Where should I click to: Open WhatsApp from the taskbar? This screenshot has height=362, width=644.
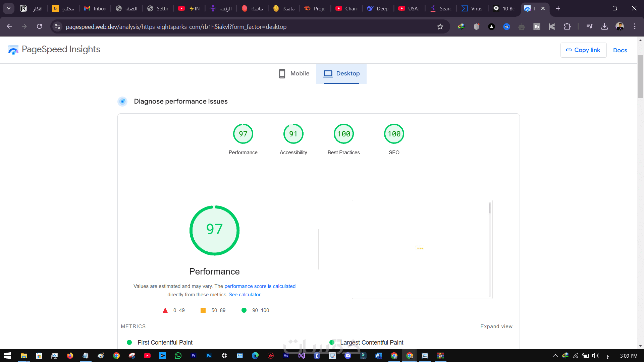click(x=178, y=356)
